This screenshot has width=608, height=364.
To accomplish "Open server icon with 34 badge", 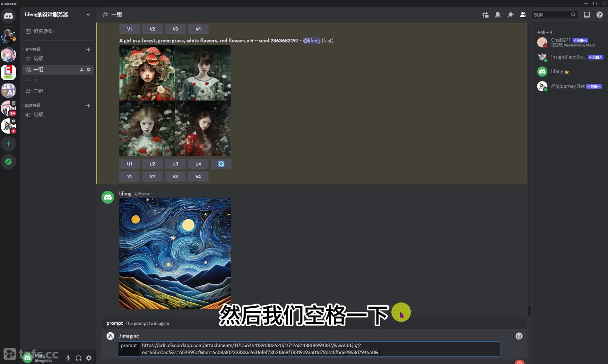I will pyautogui.click(x=8, y=108).
